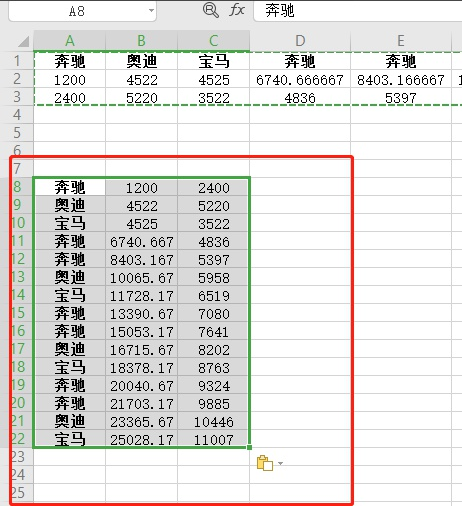The image size is (462, 506).
Task: Click the zoom magnifier icon beside fx
Action: point(211,10)
